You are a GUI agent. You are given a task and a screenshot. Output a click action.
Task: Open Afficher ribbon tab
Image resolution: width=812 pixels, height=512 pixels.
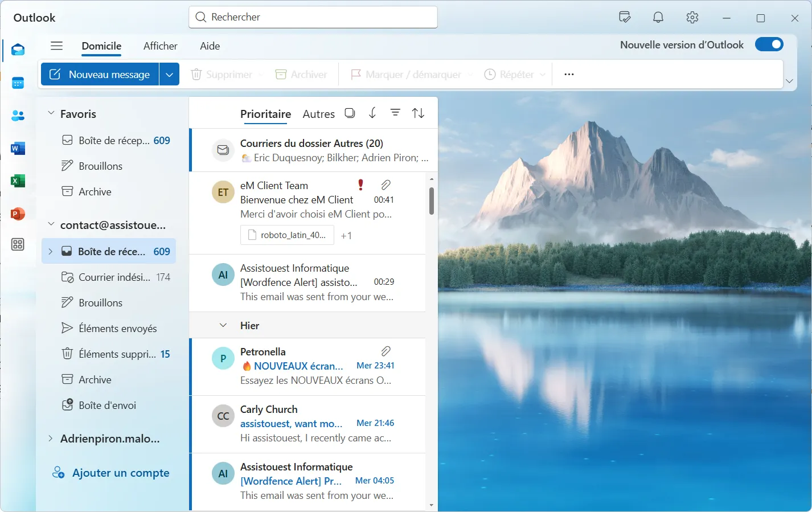(x=161, y=46)
